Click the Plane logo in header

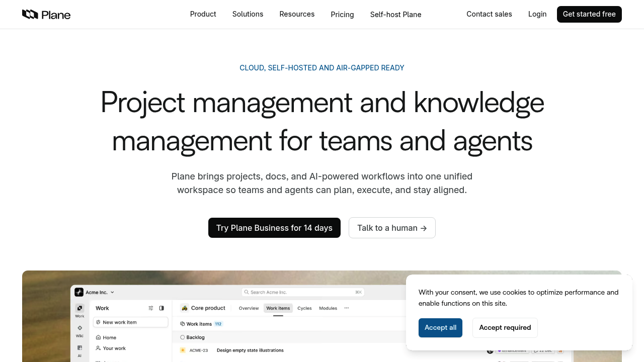point(46,15)
